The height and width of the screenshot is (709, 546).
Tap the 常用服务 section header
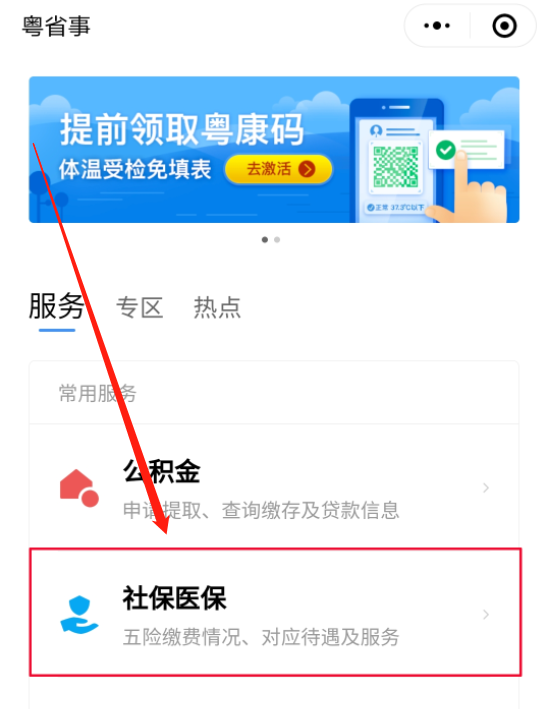coord(98,393)
